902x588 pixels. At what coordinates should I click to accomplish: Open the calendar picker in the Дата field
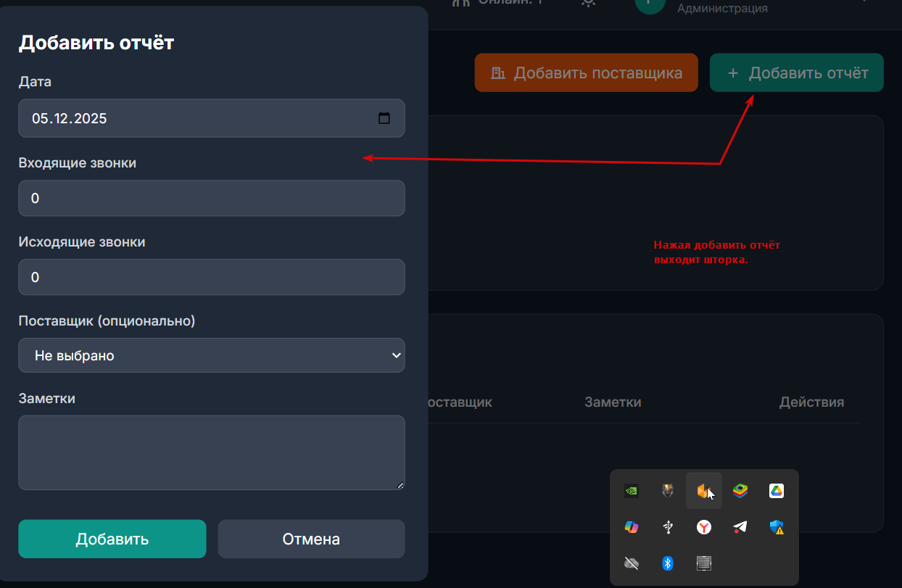tap(384, 118)
